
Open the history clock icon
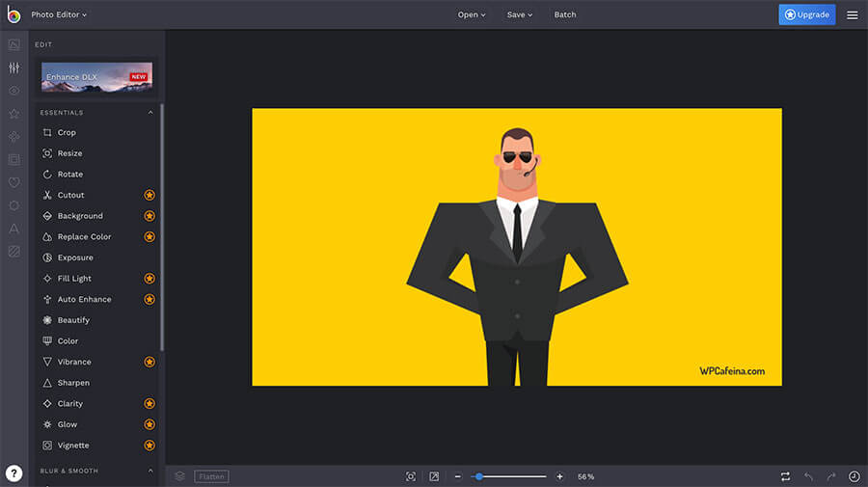tap(854, 476)
